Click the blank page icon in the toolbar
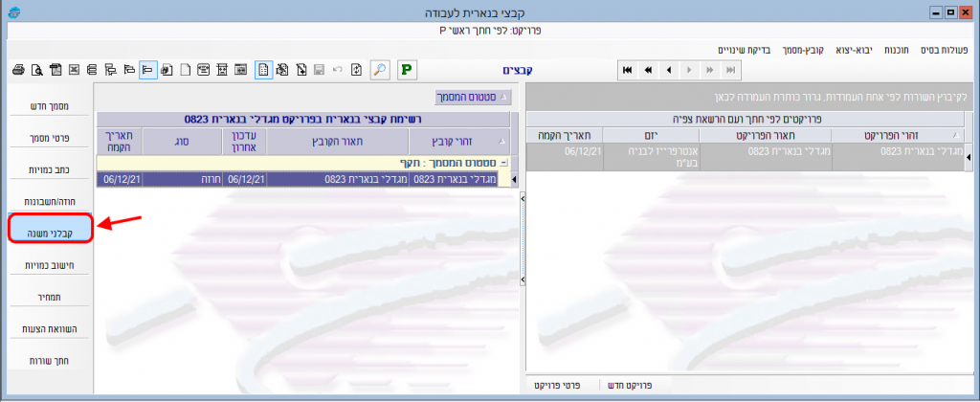Screen dimensions: 980x402 (x=184, y=70)
